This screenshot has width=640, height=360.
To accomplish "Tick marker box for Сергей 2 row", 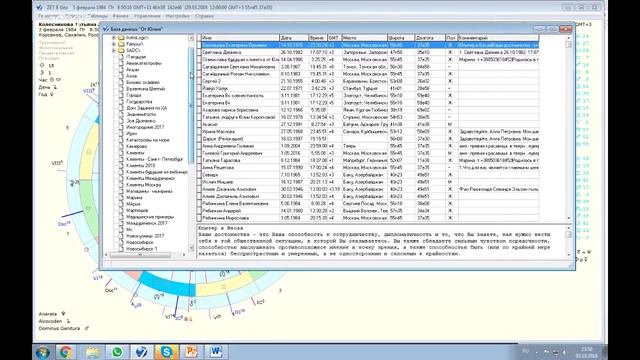I will point(200,81).
